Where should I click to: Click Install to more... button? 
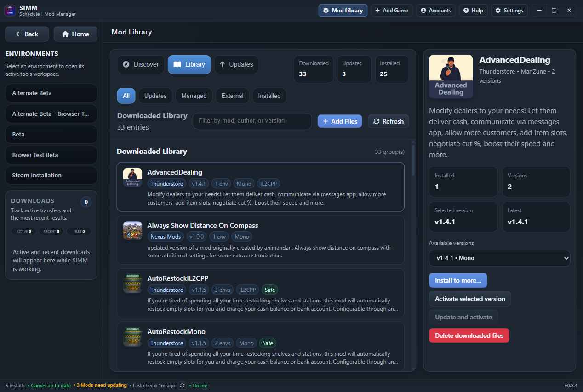coord(458,280)
